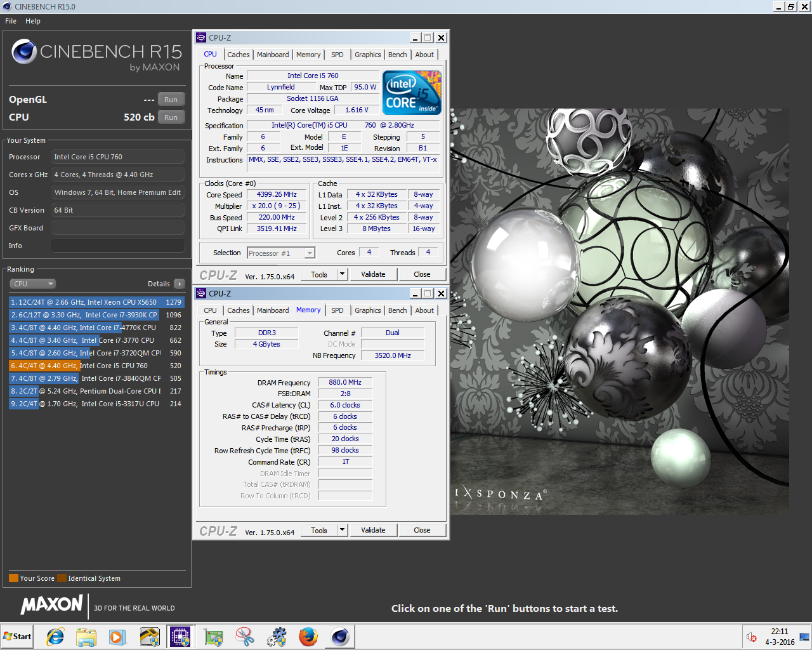
Task: Select ranking row Intel Core i7-3770
Action: (96, 340)
